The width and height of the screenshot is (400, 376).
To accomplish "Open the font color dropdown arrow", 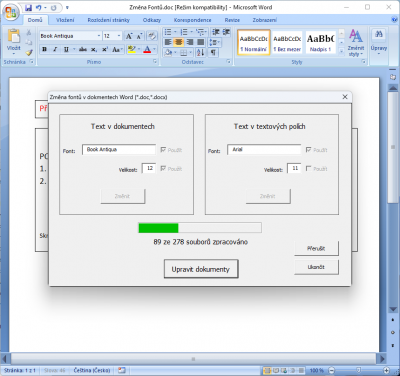I will click(154, 50).
